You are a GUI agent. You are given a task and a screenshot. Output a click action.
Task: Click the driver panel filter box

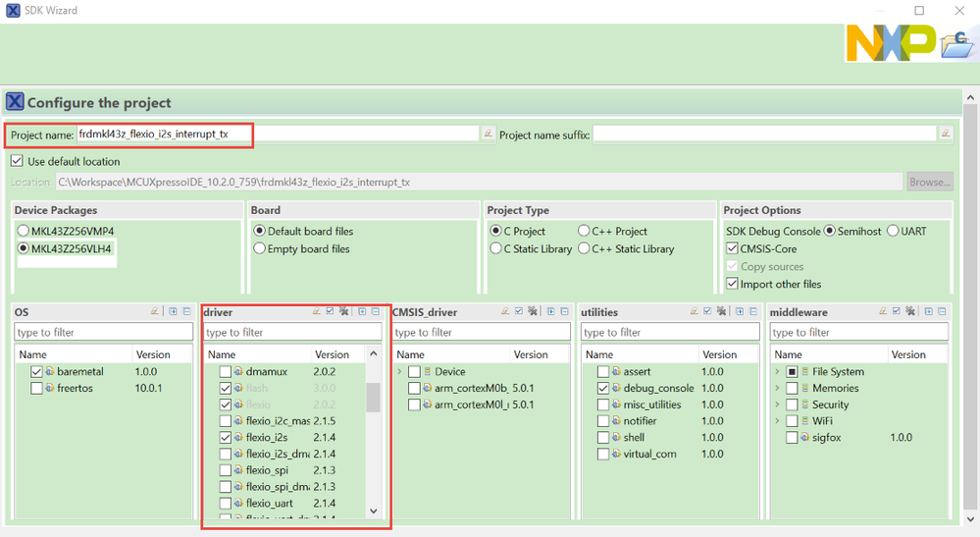pyautogui.click(x=292, y=332)
